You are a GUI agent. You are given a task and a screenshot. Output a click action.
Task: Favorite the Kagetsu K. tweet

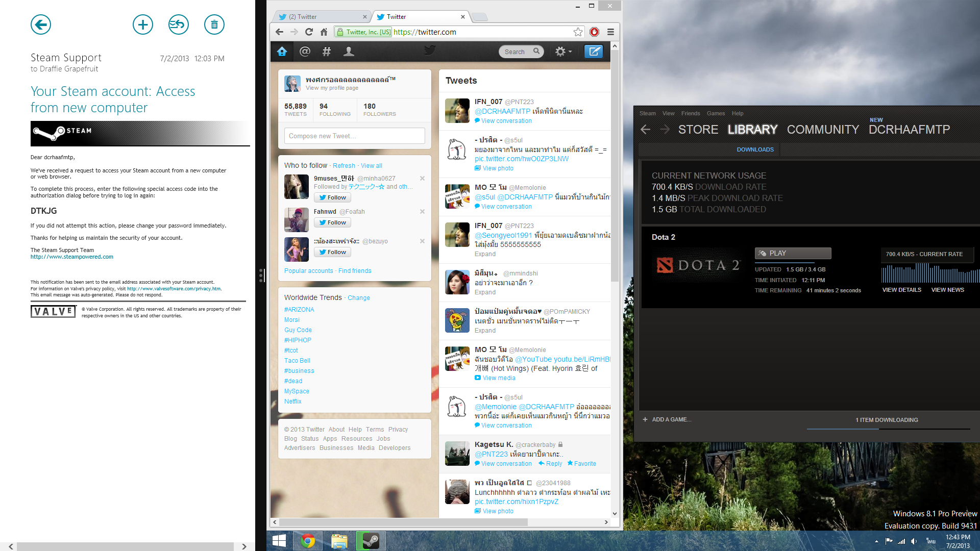pos(581,464)
